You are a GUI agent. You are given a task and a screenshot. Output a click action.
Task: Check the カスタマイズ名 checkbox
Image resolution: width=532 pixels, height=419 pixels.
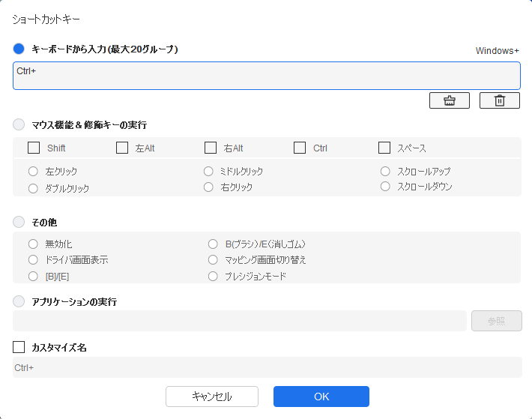pos(19,348)
